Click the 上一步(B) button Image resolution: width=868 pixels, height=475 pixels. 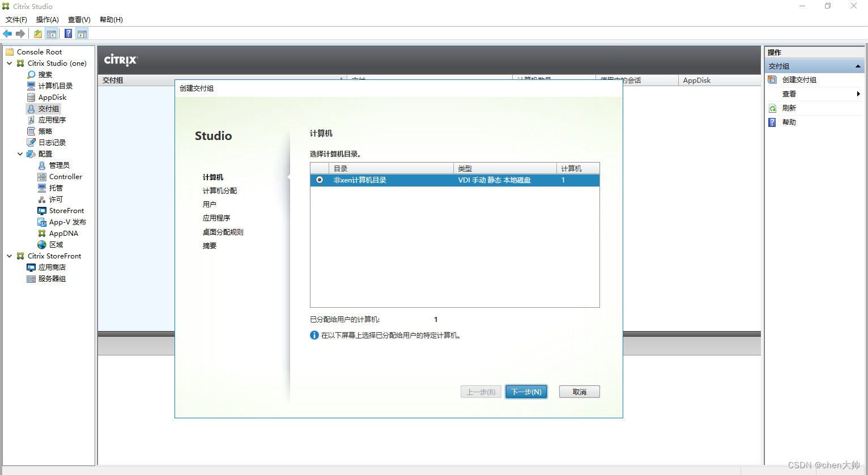[481, 392]
